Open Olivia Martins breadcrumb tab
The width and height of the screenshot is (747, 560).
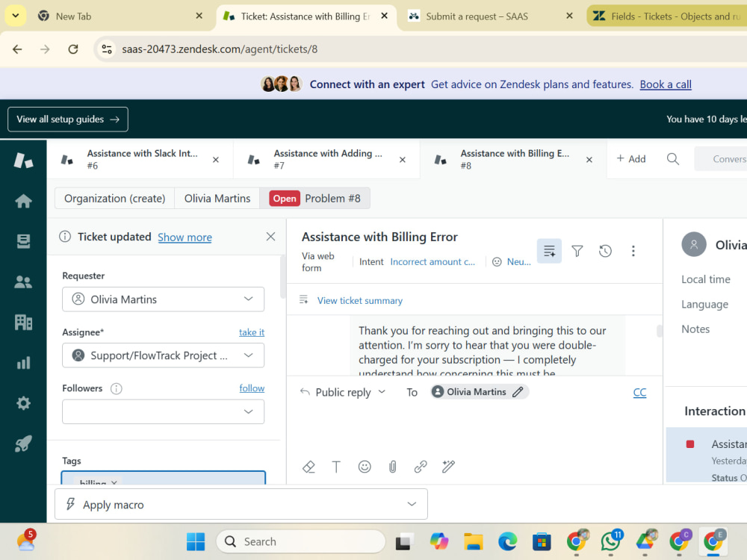[x=217, y=199]
